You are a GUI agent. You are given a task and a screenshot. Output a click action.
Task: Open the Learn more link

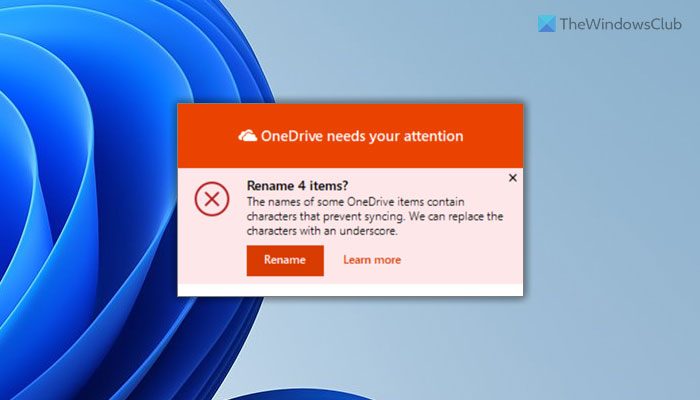(372, 260)
